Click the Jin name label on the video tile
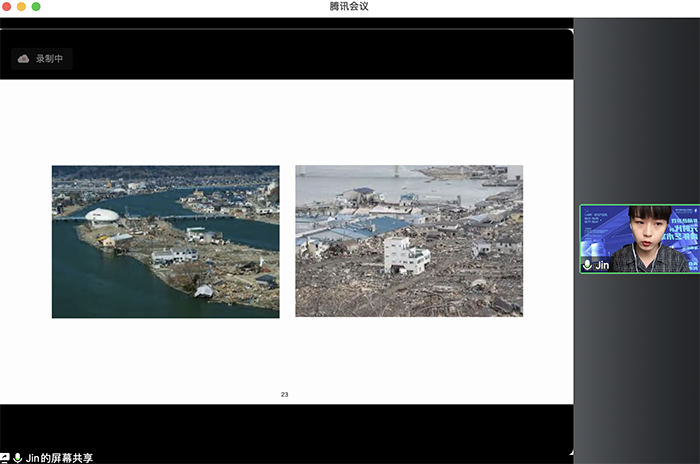This screenshot has width=700, height=464. click(x=602, y=265)
